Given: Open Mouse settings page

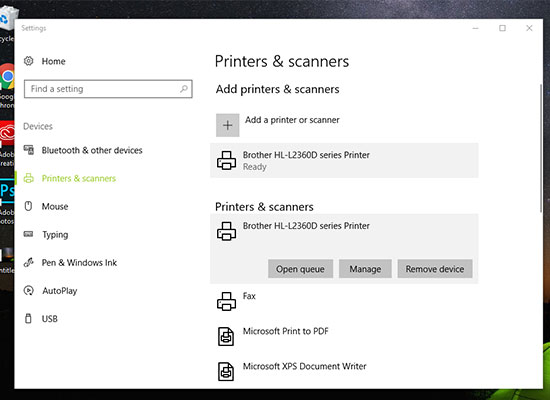Looking at the screenshot, I should click(x=55, y=206).
